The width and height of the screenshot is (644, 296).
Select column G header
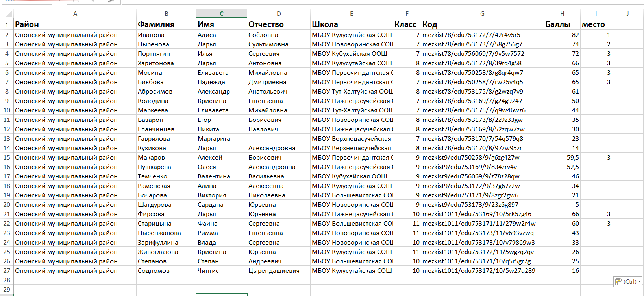point(482,13)
